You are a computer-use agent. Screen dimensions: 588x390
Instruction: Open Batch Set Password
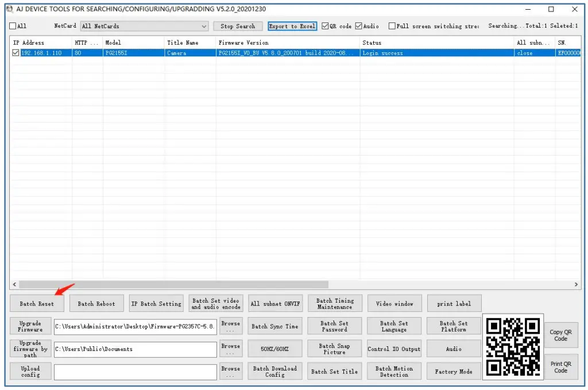pos(335,326)
